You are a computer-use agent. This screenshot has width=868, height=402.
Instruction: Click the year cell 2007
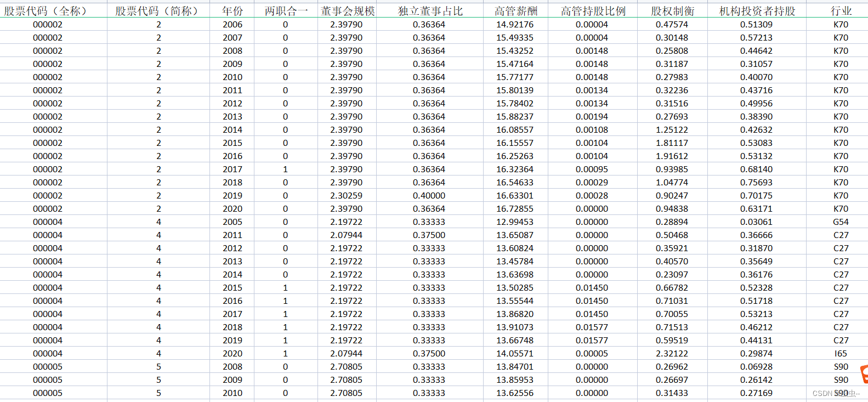pos(232,38)
